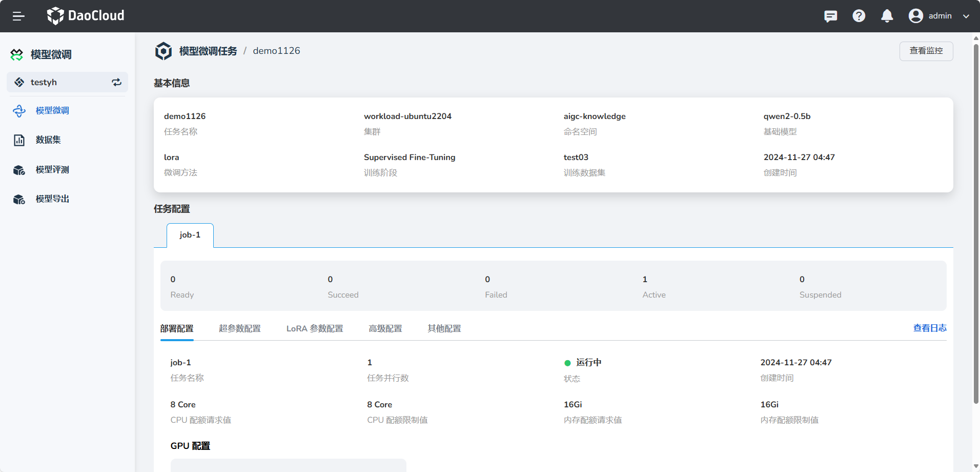
Task: Click the 运行中 status indicator
Action: point(583,363)
